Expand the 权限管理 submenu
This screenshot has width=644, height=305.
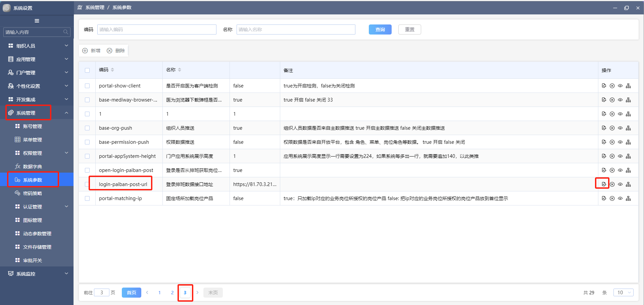[x=37, y=153]
